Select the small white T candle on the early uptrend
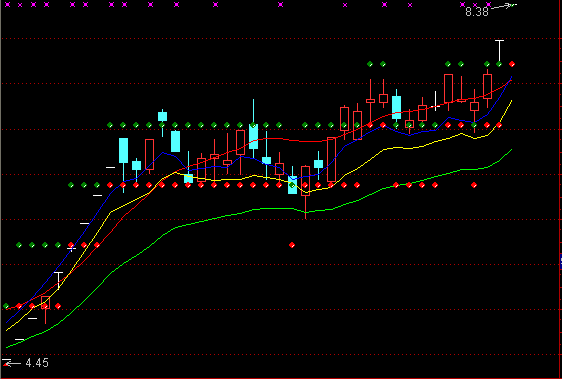The image size is (562, 379). tap(58, 281)
